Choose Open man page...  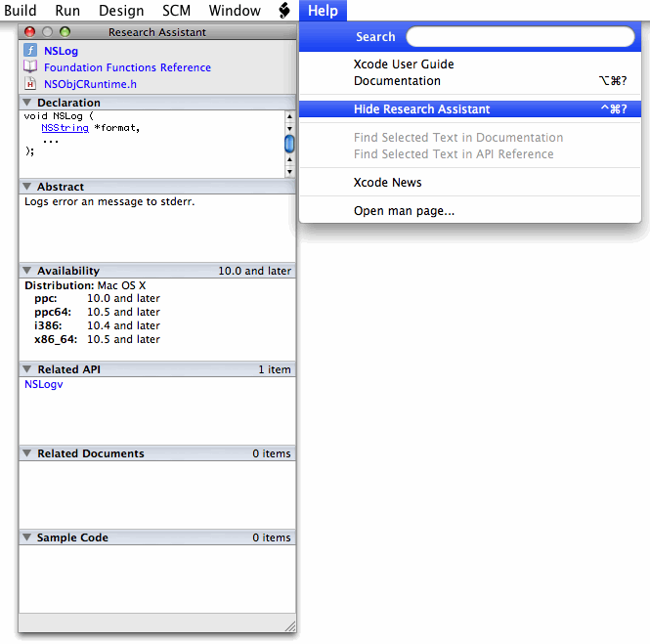coord(470,211)
